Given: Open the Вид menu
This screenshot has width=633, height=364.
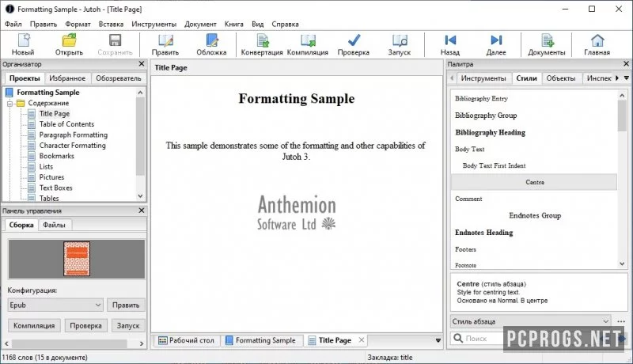Looking at the screenshot, I should pyautogui.click(x=258, y=25).
